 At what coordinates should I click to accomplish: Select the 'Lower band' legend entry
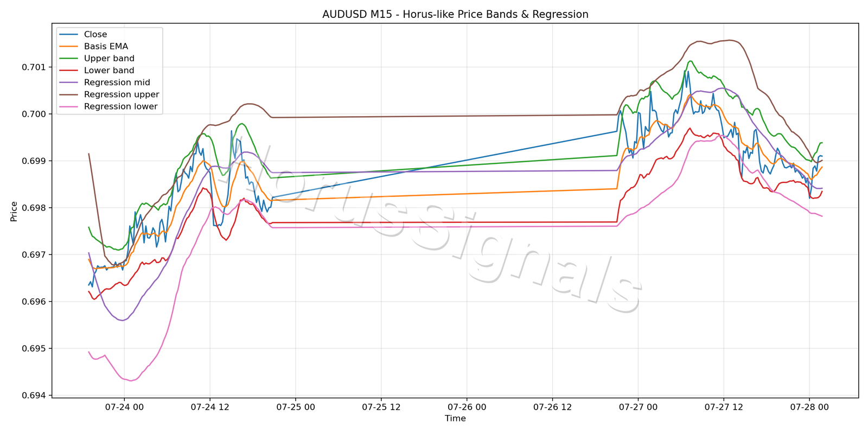(109, 70)
